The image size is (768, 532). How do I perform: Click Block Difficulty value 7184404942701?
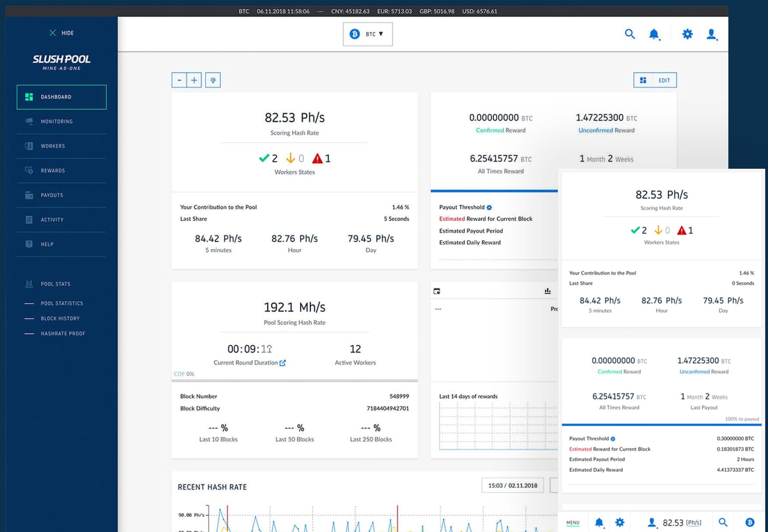(388, 408)
